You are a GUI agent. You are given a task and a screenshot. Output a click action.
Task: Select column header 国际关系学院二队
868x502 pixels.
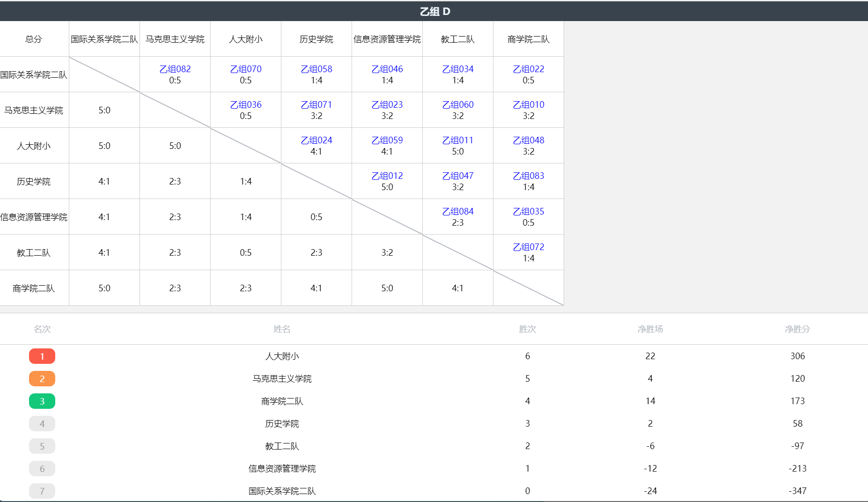coord(104,39)
